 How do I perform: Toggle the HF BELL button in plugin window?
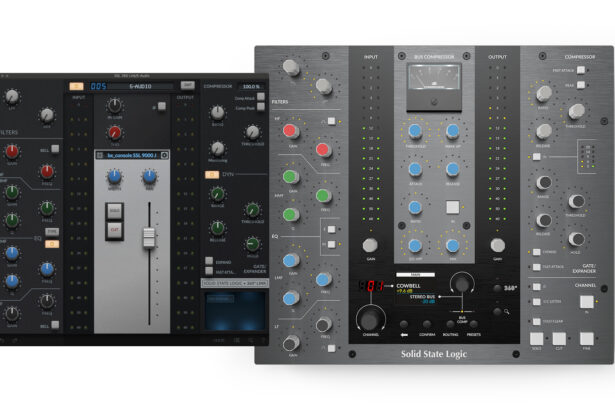point(55,149)
